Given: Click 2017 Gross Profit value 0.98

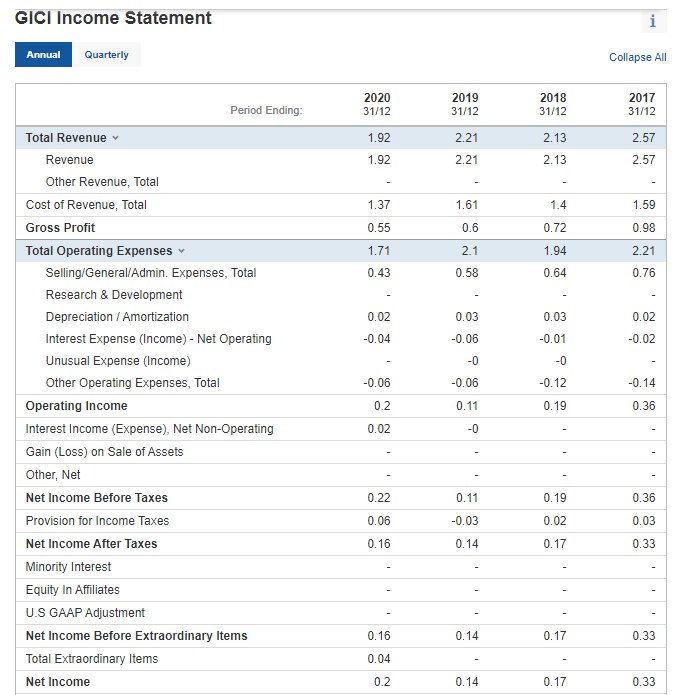Looking at the screenshot, I should click(x=644, y=228).
